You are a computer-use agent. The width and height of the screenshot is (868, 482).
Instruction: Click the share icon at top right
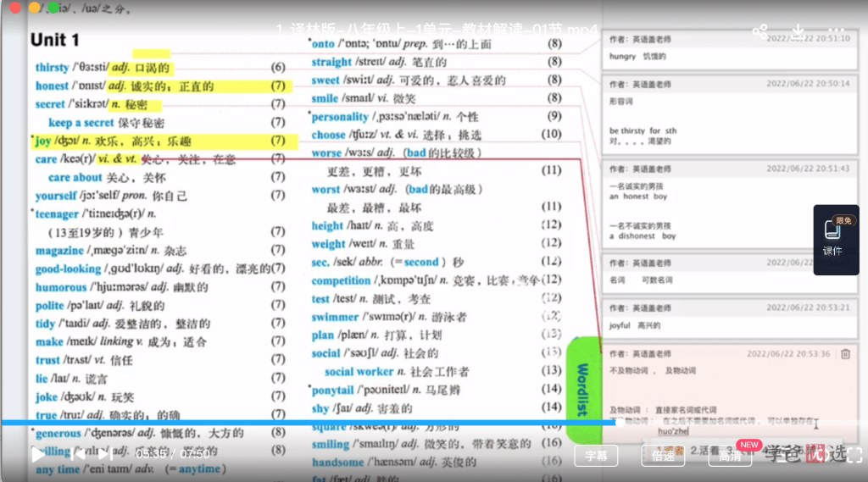point(760,31)
